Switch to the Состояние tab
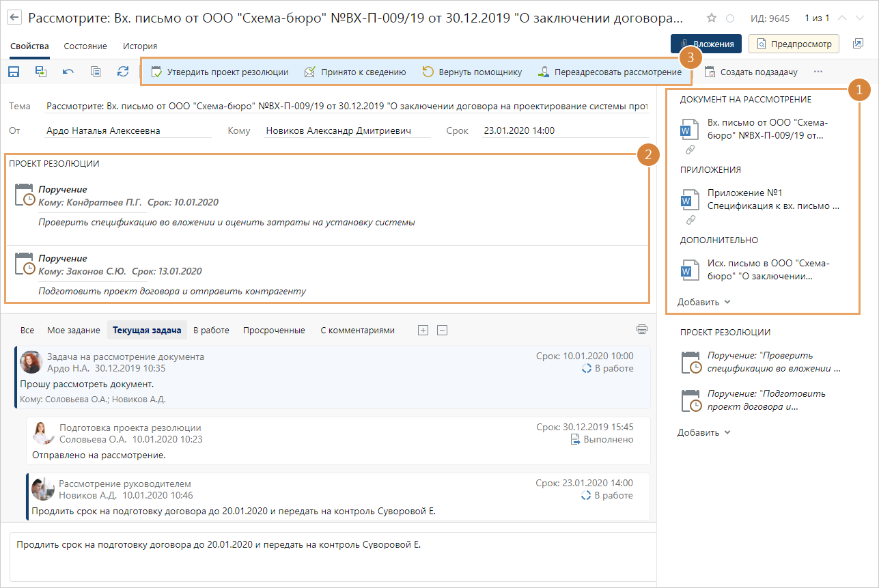Image resolution: width=879 pixels, height=588 pixels. [85, 46]
